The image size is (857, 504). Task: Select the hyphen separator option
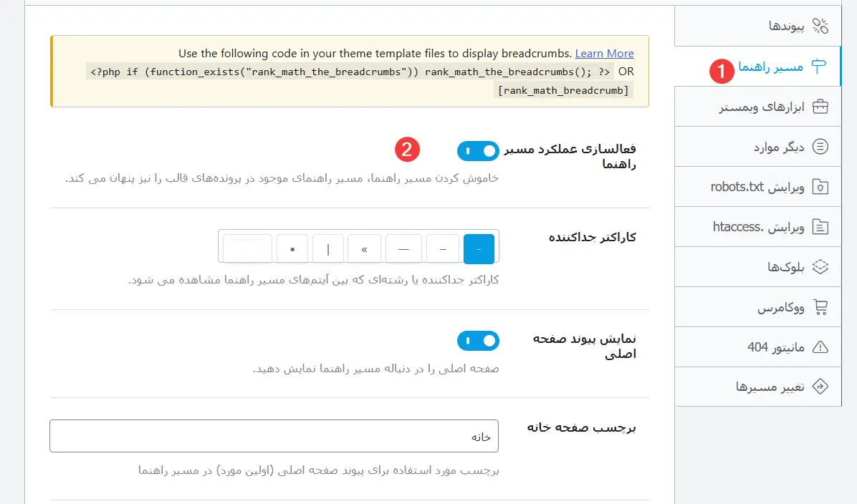479,249
